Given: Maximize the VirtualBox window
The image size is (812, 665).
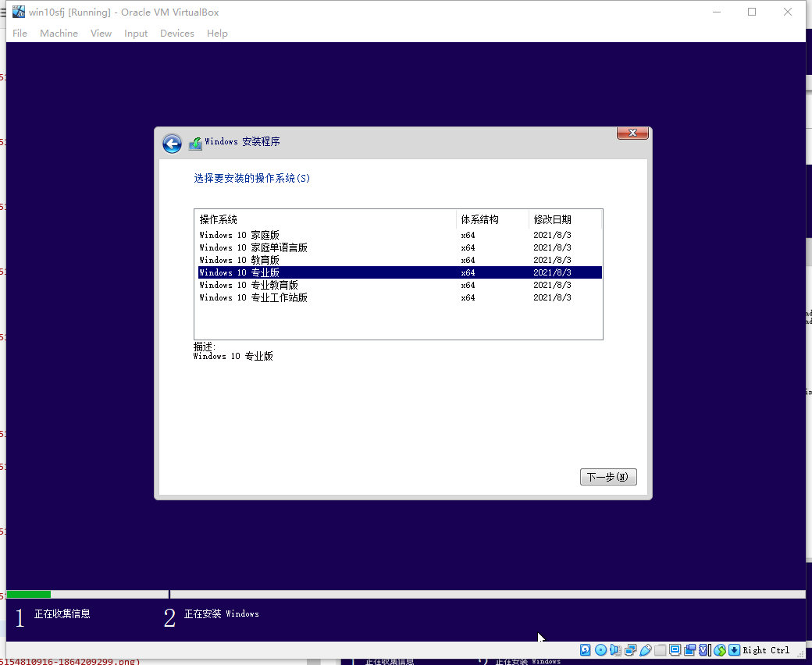Looking at the screenshot, I should pyautogui.click(x=752, y=12).
